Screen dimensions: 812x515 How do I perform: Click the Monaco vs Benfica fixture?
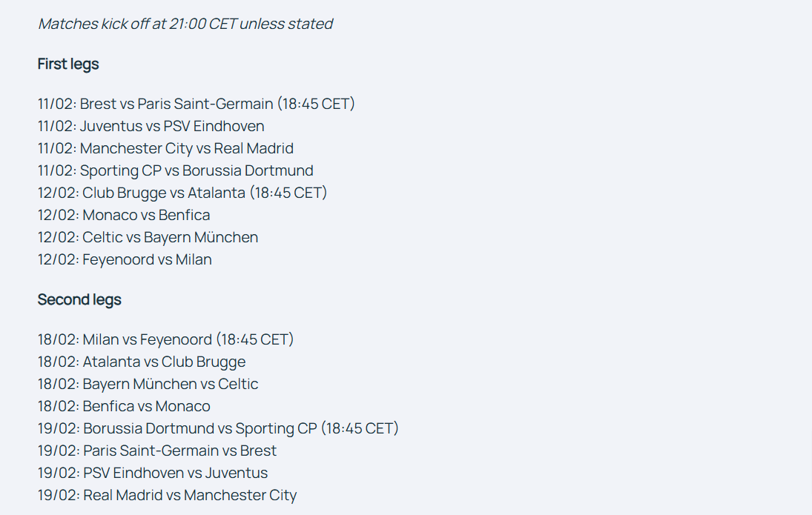point(125,215)
